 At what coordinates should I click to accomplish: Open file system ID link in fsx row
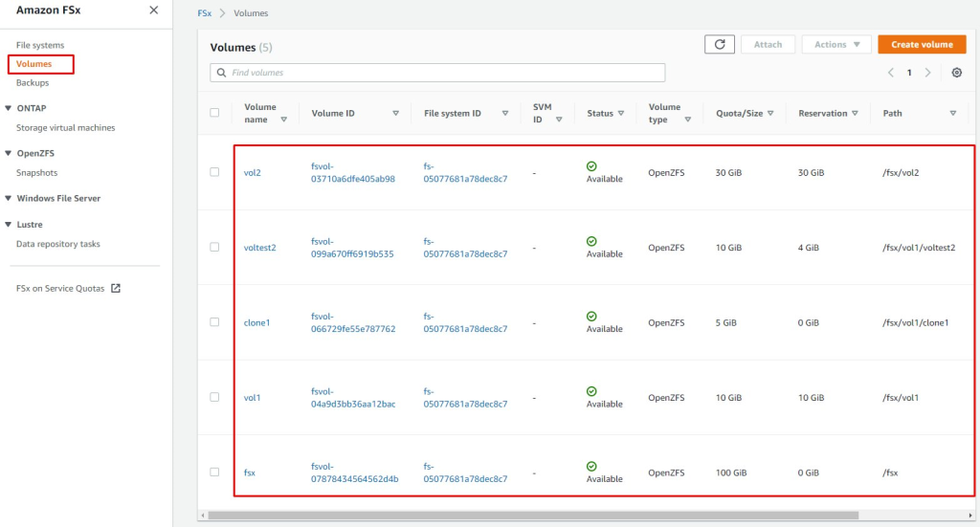465,472
